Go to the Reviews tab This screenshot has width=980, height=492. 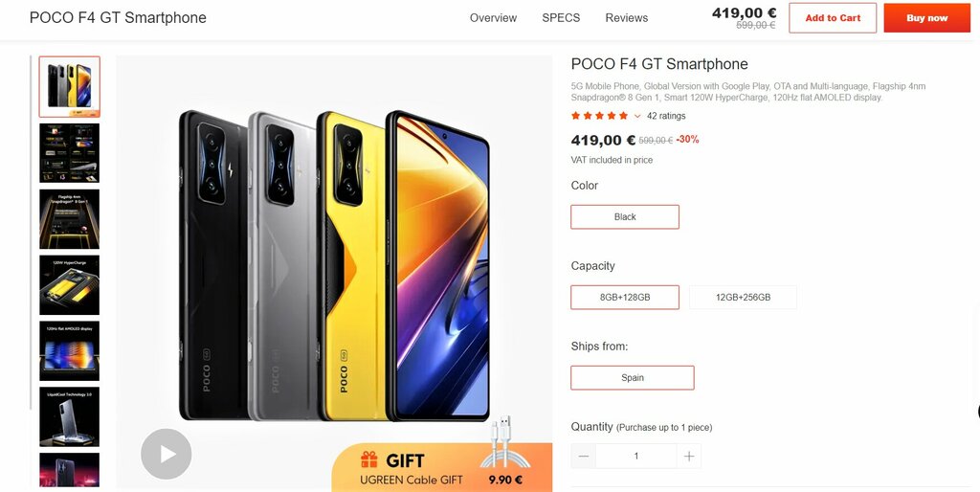click(626, 18)
